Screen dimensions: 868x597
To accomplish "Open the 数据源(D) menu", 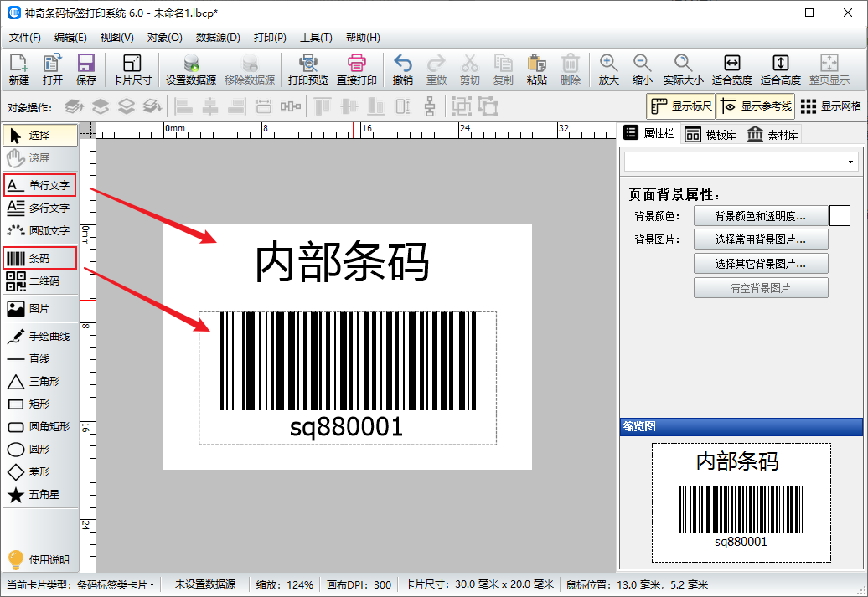I will [x=218, y=38].
